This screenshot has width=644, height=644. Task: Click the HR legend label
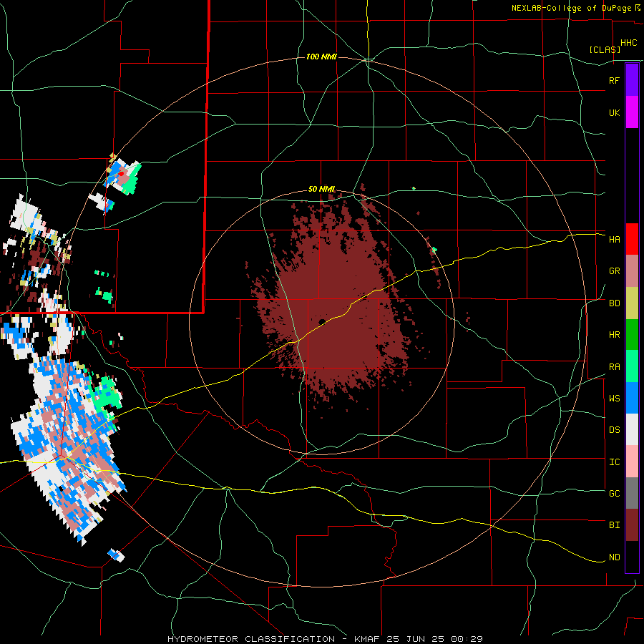click(x=614, y=335)
